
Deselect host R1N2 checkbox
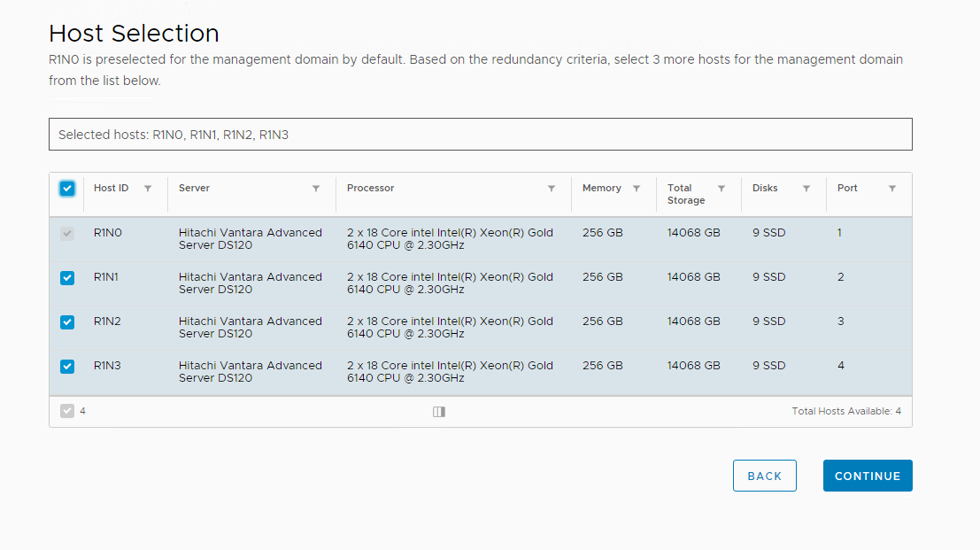tap(67, 322)
